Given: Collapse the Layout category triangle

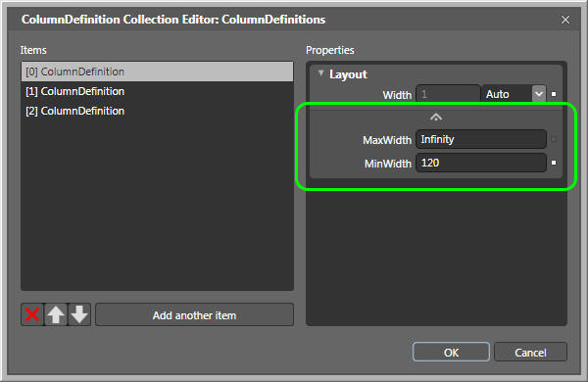Looking at the screenshot, I should 320,73.
